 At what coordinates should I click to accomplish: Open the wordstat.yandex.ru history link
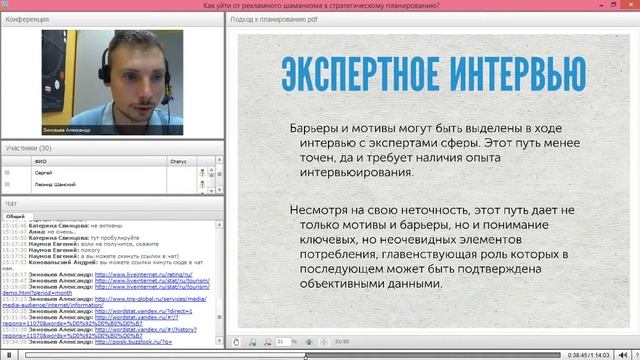point(146,330)
